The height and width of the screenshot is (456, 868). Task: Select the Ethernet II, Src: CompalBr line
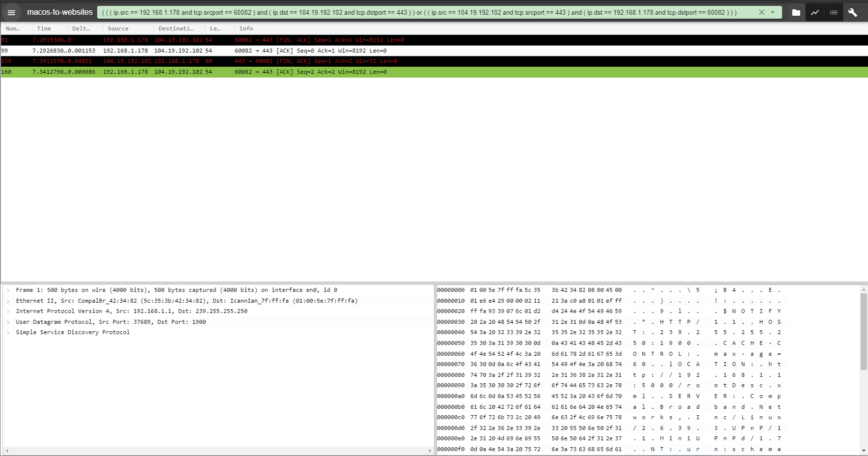point(187,301)
